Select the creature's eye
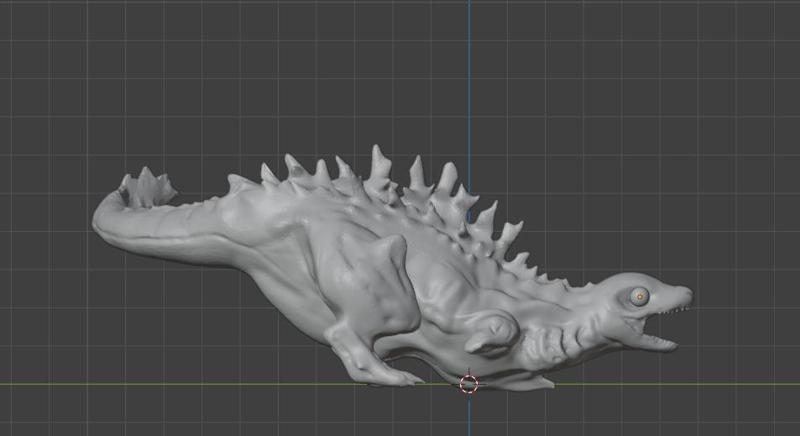The width and height of the screenshot is (800, 436). [x=638, y=296]
